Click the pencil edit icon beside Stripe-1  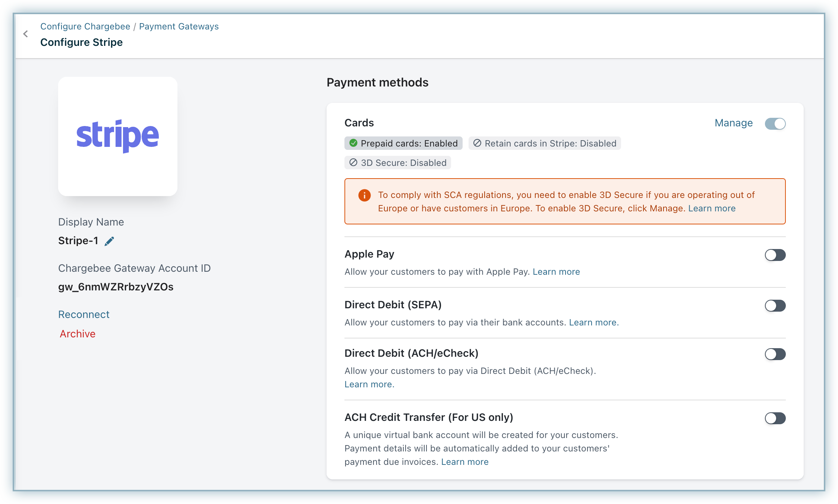pyautogui.click(x=109, y=241)
